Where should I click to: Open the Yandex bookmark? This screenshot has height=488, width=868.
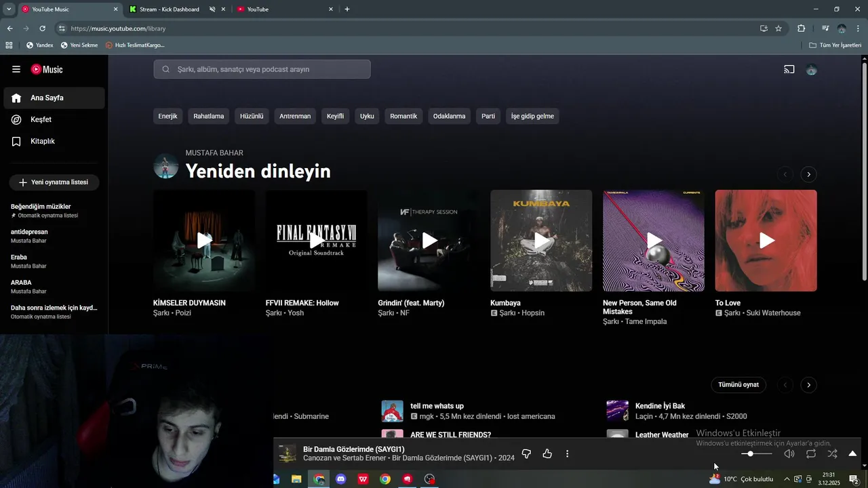coord(39,45)
